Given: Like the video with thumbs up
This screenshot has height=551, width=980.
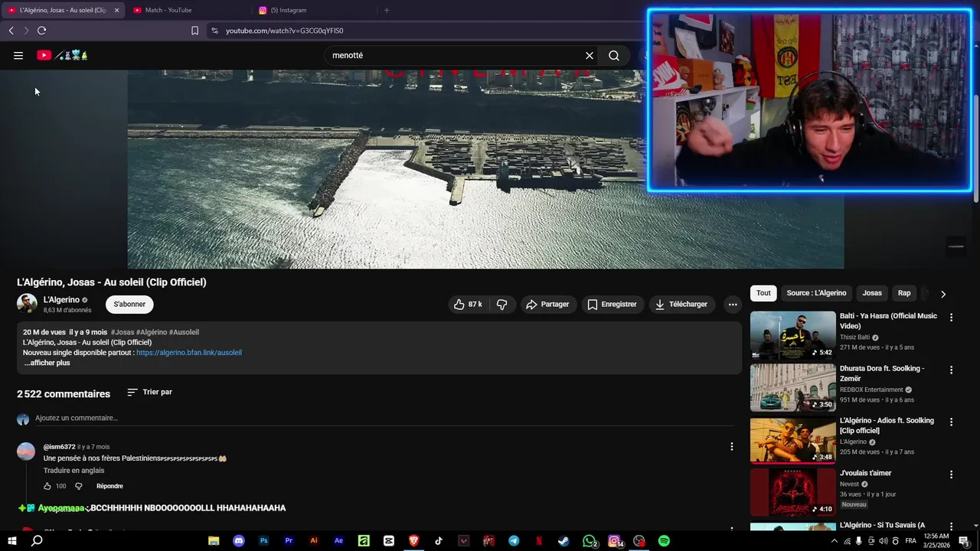Looking at the screenshot, I should pyautogui.click(x=468, y=304).
